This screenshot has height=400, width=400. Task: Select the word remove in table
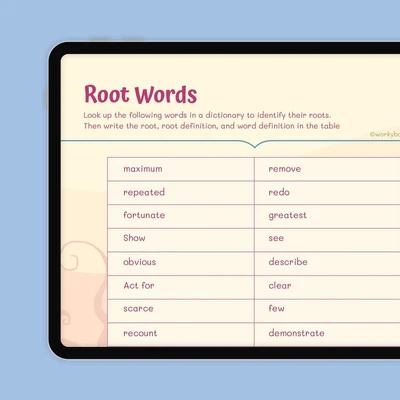[x=285, y=169]
